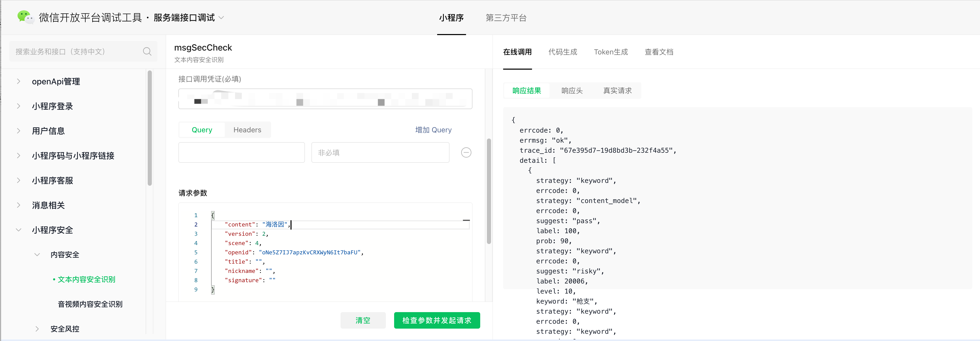Select the 代码生成 tab

pos(563,52)
